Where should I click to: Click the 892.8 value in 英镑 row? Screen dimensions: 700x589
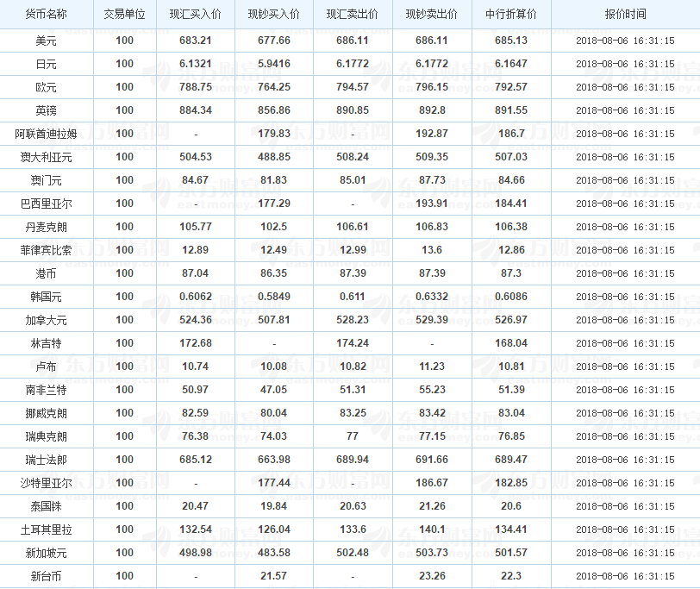(432, 110)
